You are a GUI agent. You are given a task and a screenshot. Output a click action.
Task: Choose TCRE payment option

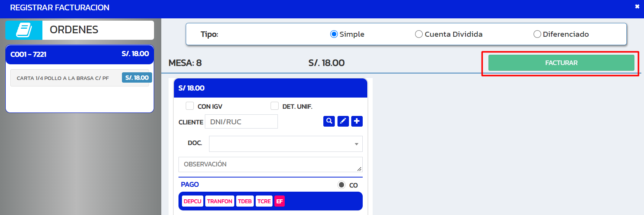(264, 201)
